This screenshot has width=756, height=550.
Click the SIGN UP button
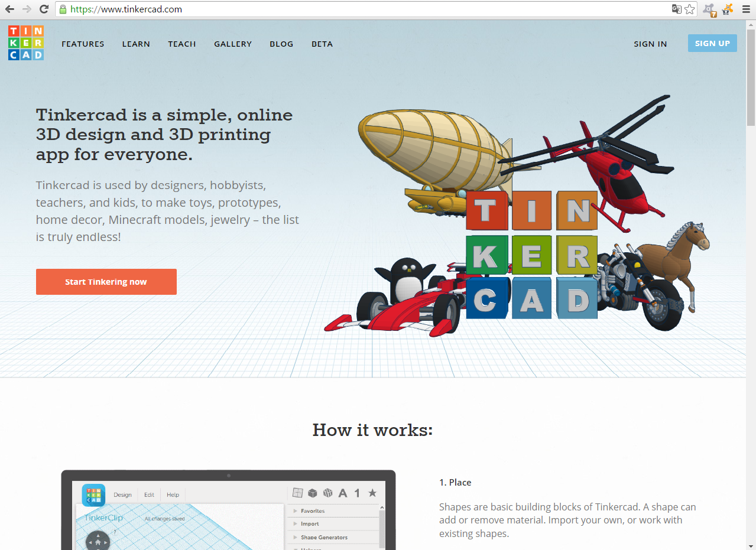coord(712,43)
